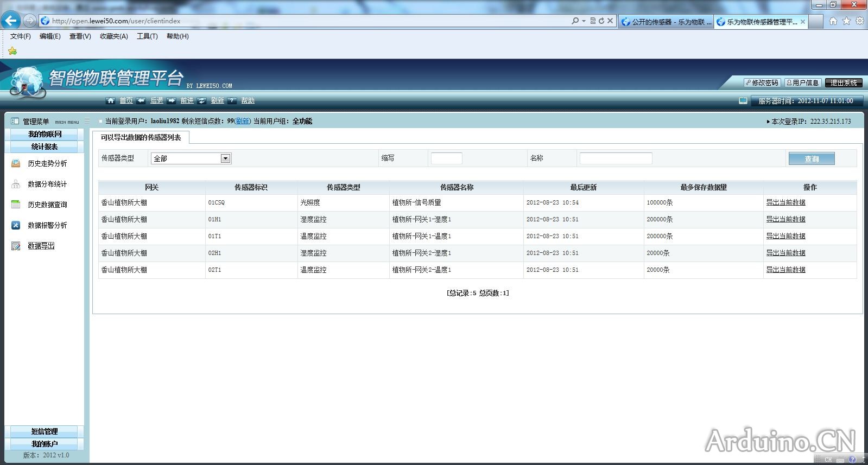Click the forward arrow icon beside 前进
Image resolution: width=868 pixels, height=465 pixels.
click(172, 100)
